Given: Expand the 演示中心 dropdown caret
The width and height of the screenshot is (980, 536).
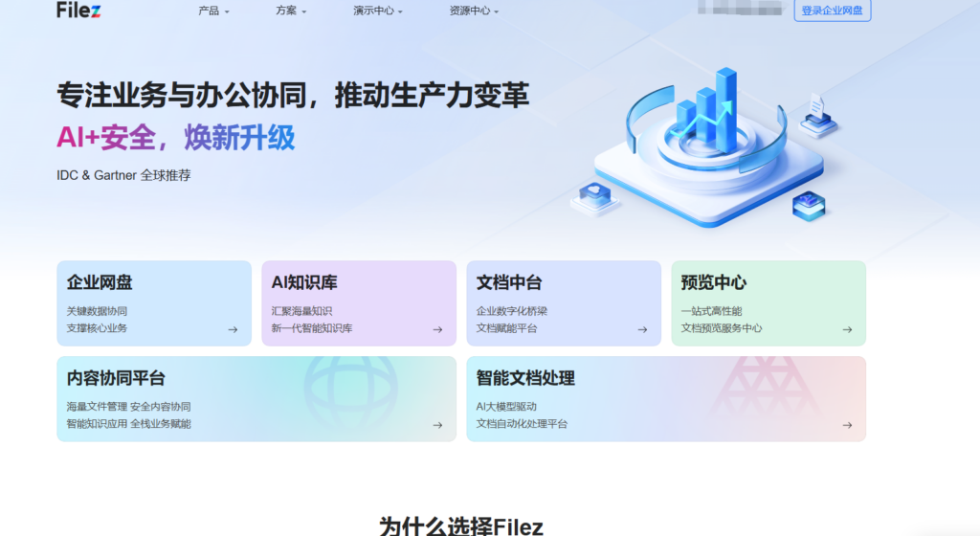Looking at the screenshot, I should coord(401,11).
